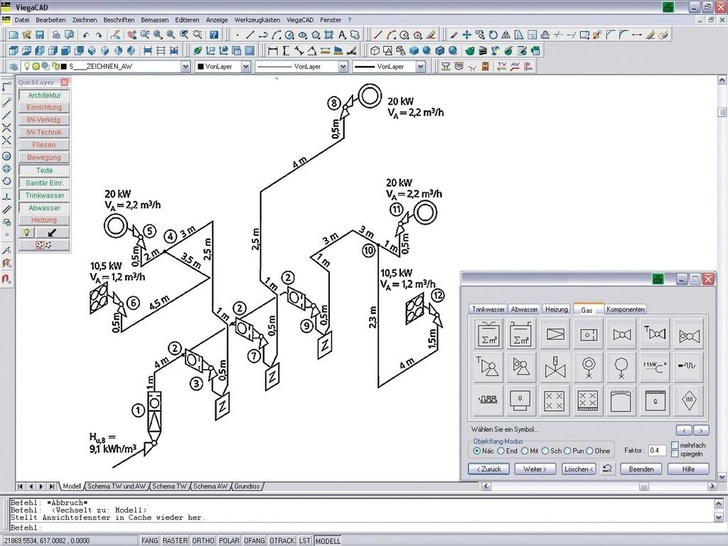Pick the four-burner gas stove symbol
The image size is (728, 546).
pyautogui.click(x=555, y=400)
